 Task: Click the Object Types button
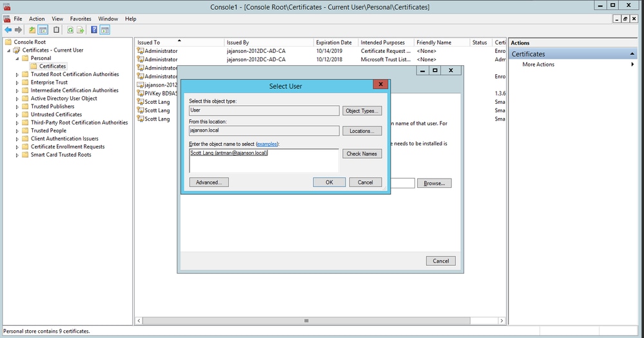point(362,110)
